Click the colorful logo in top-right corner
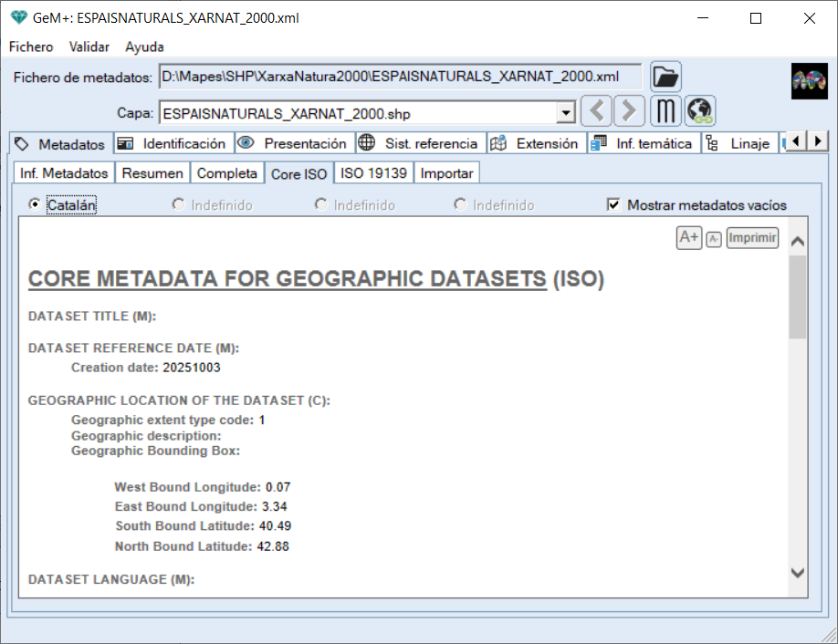This screenshot has width=838, height=644. pos(808,81)
